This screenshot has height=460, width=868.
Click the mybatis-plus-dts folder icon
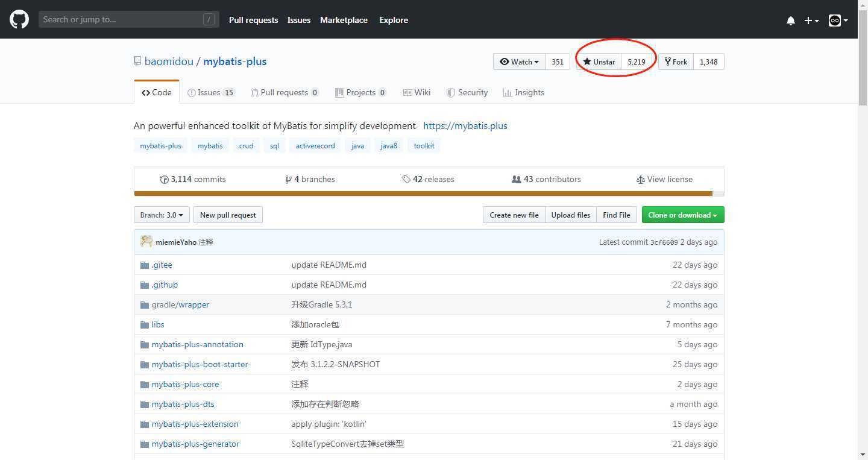click(145, 405)
